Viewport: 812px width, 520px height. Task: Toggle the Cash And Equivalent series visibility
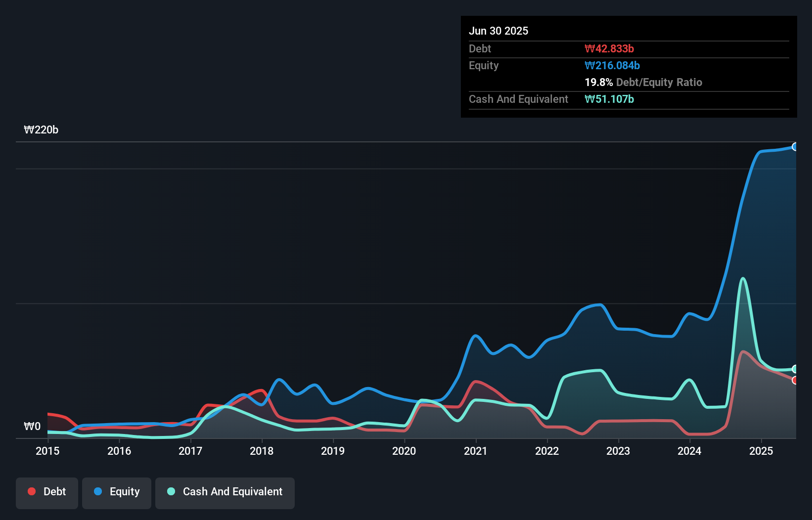(x=225, y=492)
